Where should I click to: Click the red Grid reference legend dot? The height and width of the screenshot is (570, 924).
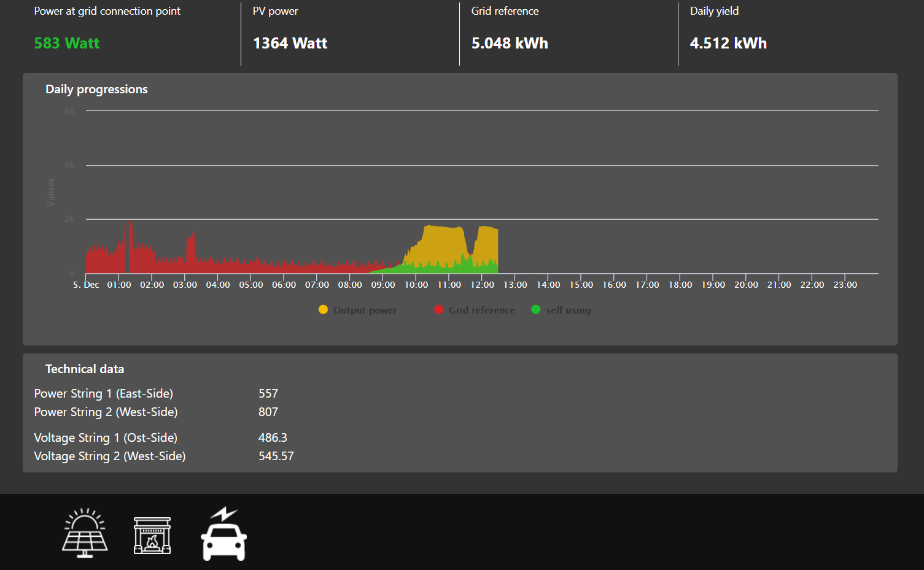point(438,310)
